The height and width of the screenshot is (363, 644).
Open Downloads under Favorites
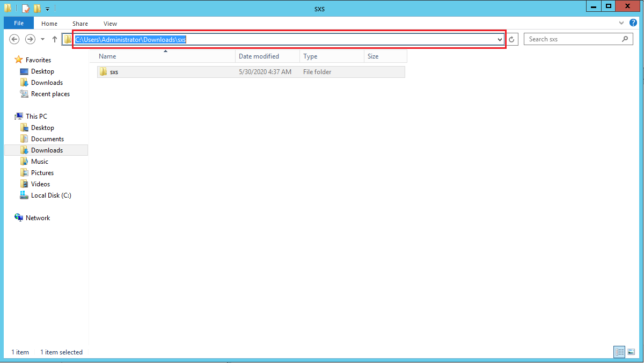(47, 83)
